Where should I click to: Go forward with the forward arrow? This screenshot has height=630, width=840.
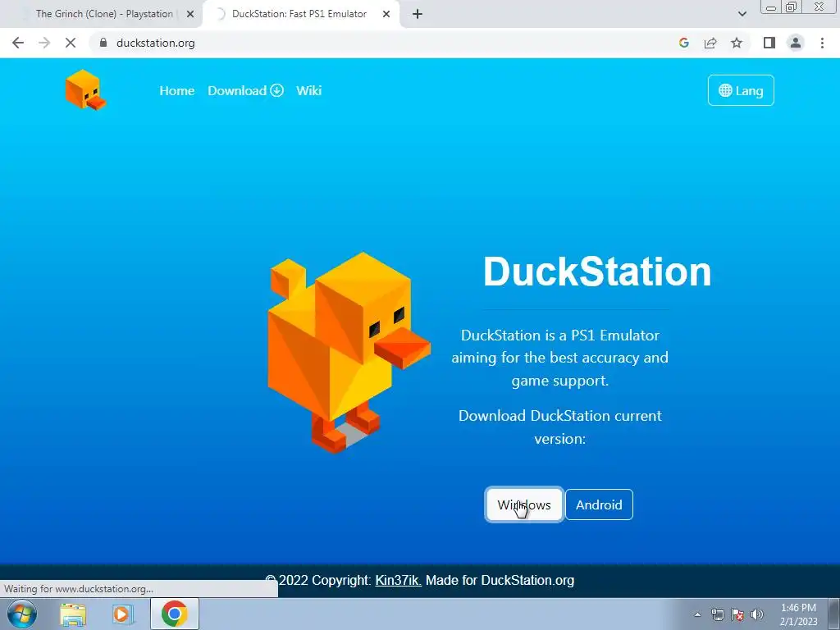pos(44,43)
